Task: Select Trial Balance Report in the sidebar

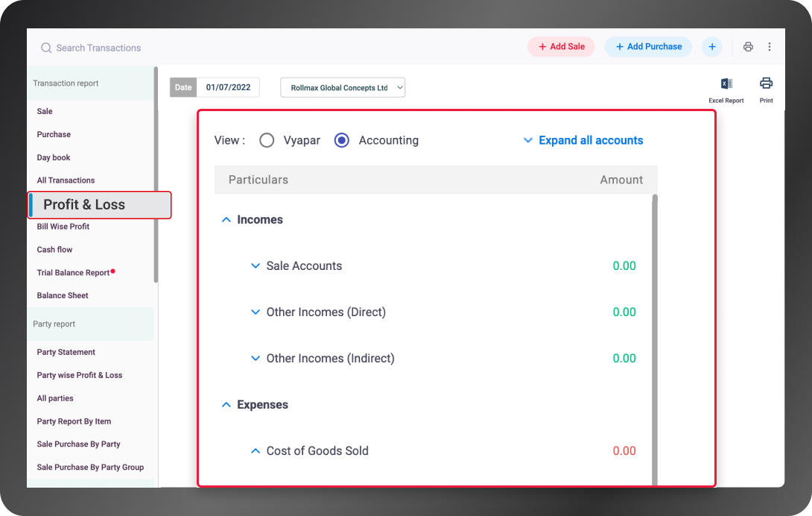Action: (x=73, y=272)
